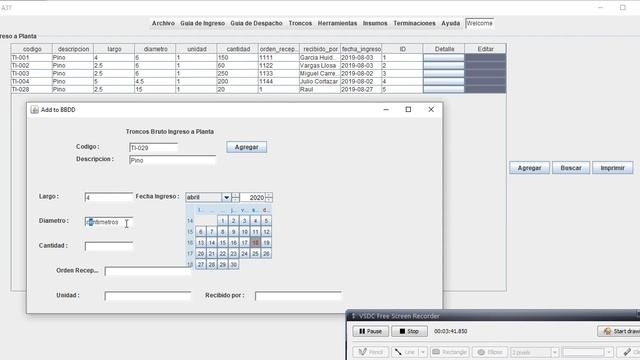Click the recibido_por column header

pos(320,49)
